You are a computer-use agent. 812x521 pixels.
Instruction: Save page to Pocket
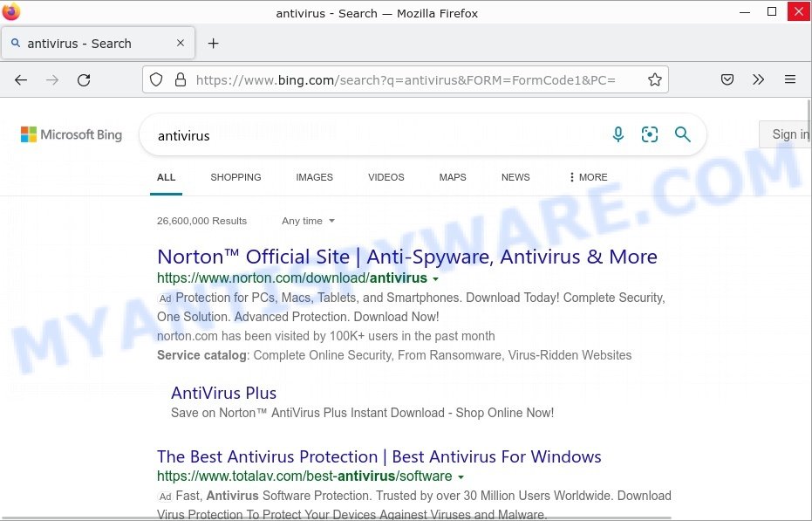tap(727, 79)
